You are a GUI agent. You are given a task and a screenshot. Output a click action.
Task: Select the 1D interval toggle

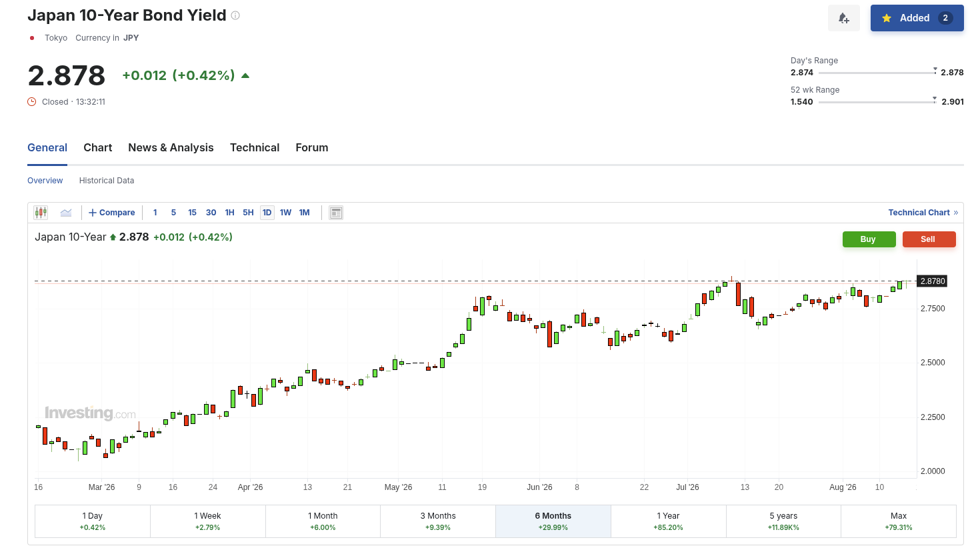click(x=267, y=213)
